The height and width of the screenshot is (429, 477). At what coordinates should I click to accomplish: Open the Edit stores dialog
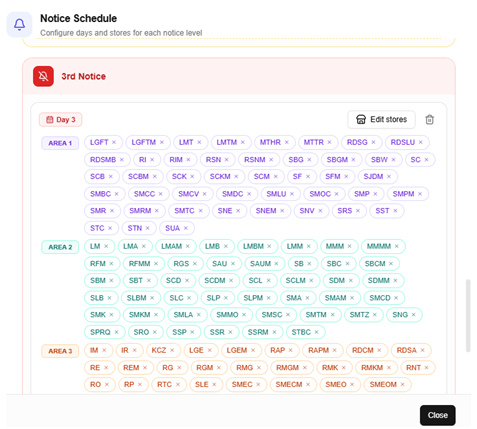click(381, 120)
